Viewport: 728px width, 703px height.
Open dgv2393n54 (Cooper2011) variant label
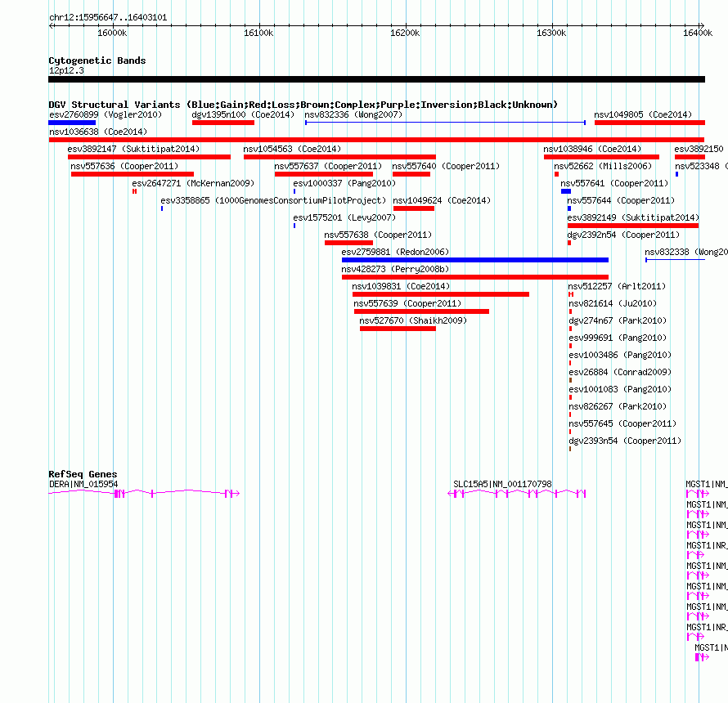[x=625, y=441]
